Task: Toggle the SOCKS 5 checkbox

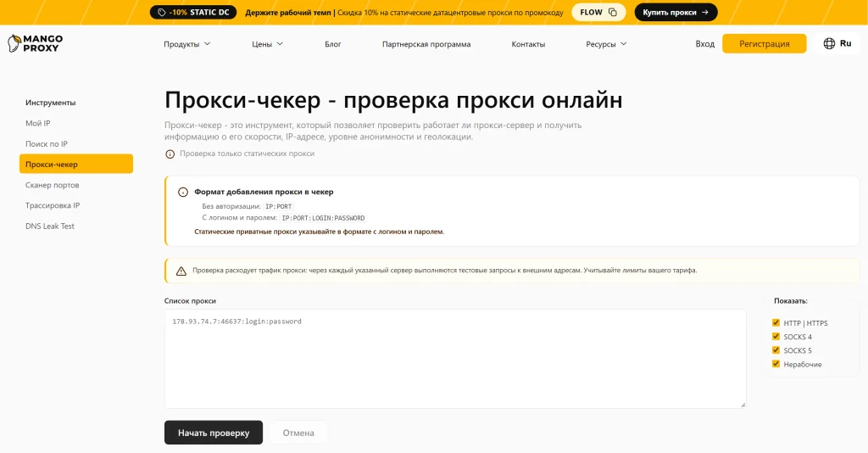Action: click(x=776, y=350)
